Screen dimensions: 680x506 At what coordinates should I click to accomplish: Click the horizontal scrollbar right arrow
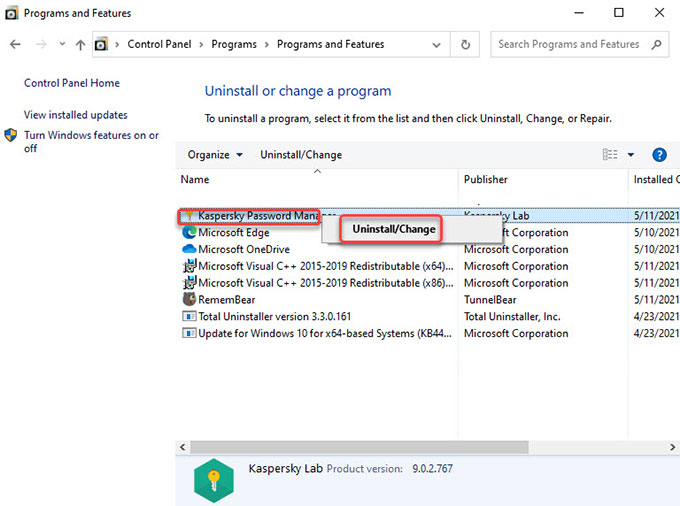(673, 447)
